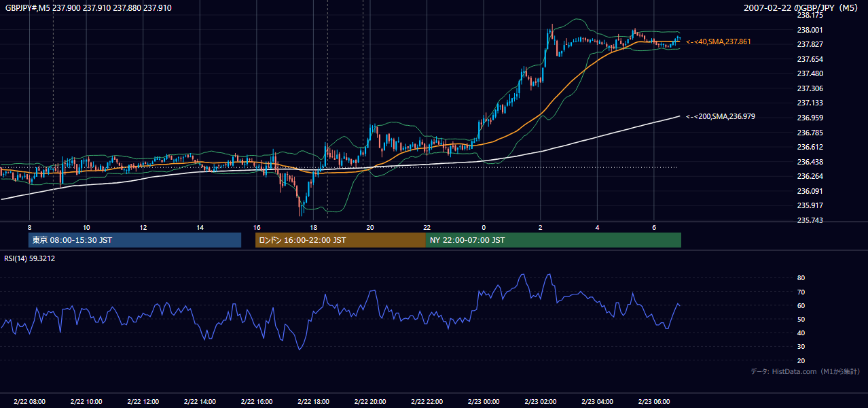Screen dimensions: 868x408
Task: Click bottom time label 2/23 00:00
Action: (484, 402)
